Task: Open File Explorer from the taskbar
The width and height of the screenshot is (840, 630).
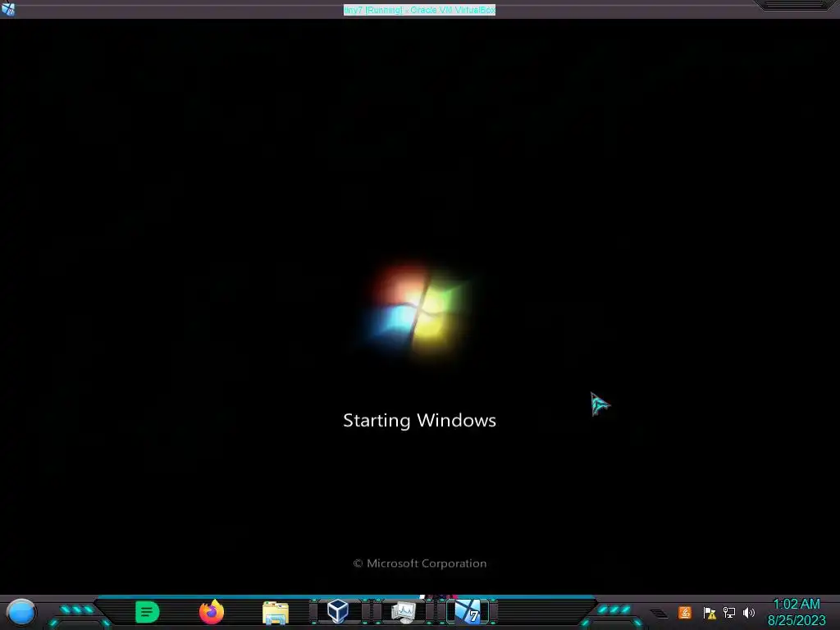Action: (276, 613)
